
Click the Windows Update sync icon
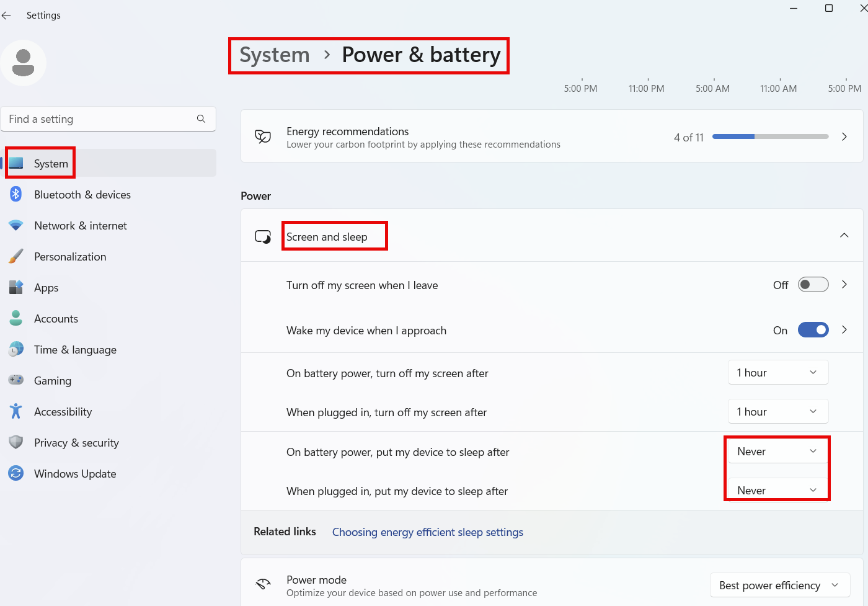16,473
